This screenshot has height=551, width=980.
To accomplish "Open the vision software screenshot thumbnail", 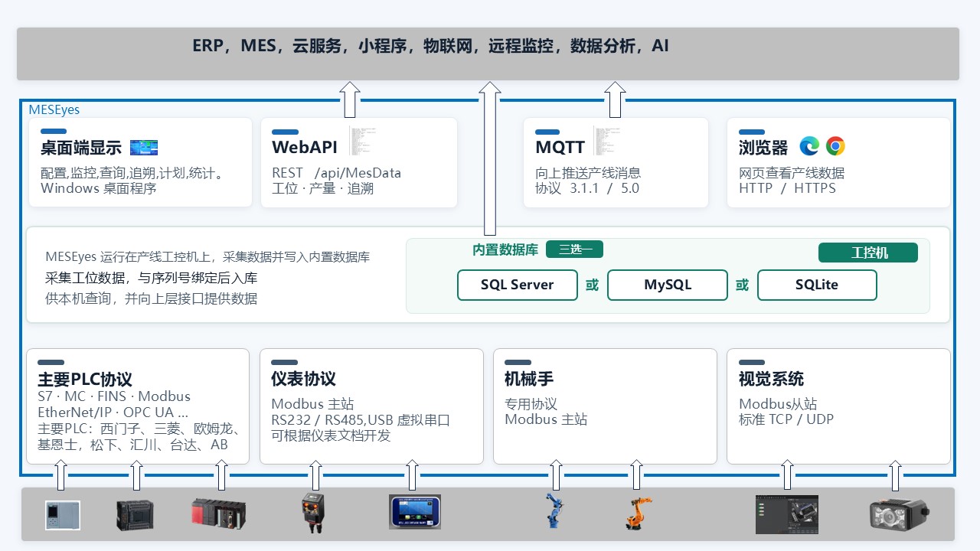I will [x=787, y=514].
